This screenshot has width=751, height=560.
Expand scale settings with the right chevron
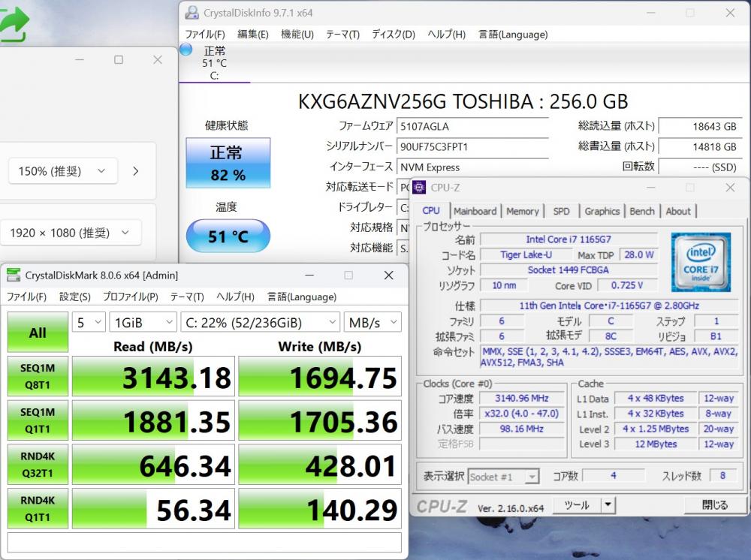click(135, 171)
